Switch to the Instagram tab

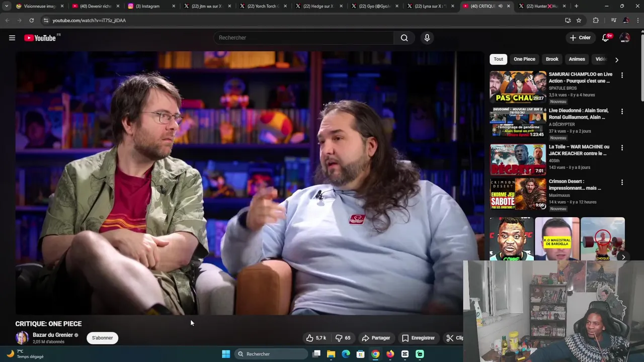(x=151, y=6)
